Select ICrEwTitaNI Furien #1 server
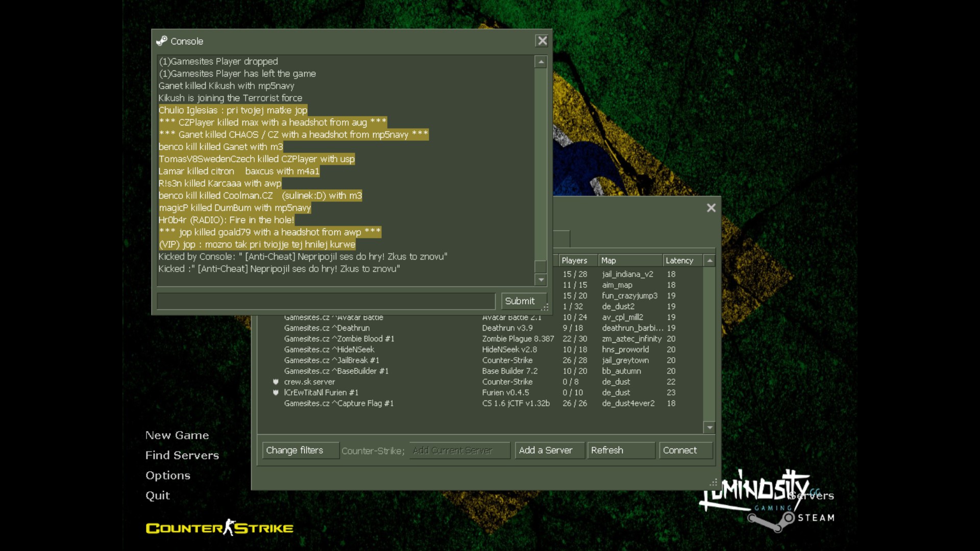 click(480, 392)
